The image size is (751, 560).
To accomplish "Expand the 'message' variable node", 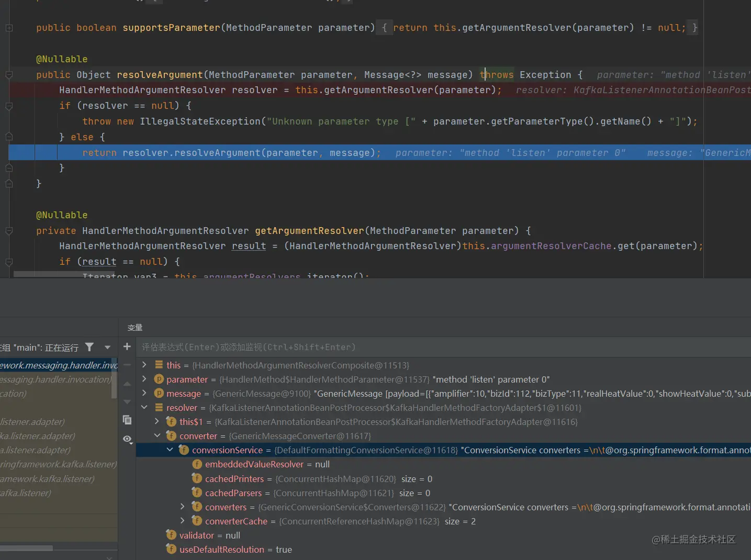I will pyautogui.click(x=144, y=393).
